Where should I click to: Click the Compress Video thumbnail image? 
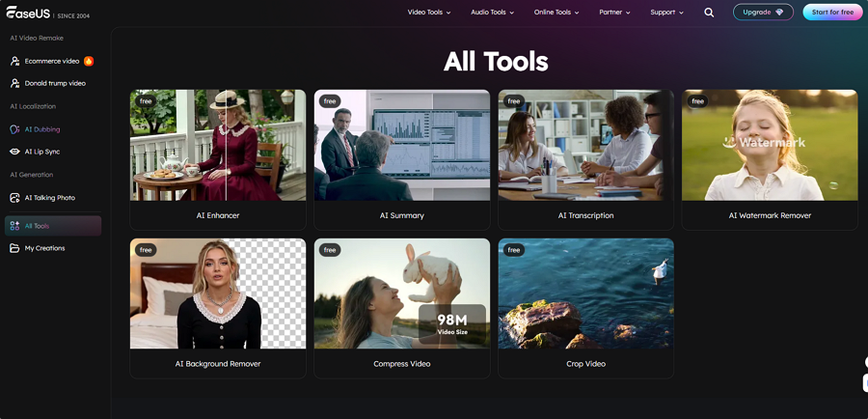(402, 293)
